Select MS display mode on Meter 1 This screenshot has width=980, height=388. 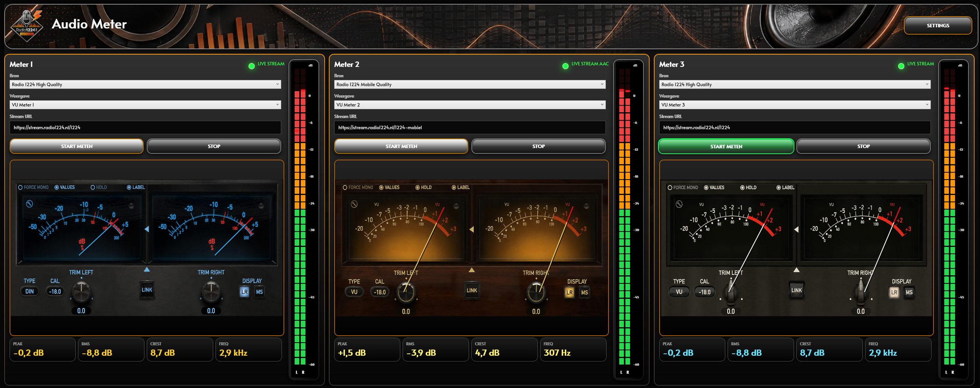click(x=259, y=292)
